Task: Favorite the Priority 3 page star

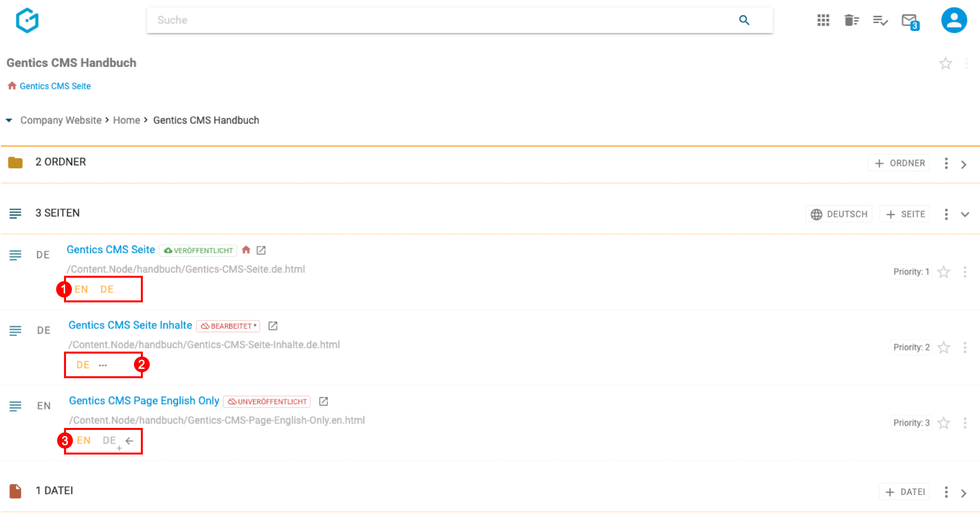Action: point(943,423)
